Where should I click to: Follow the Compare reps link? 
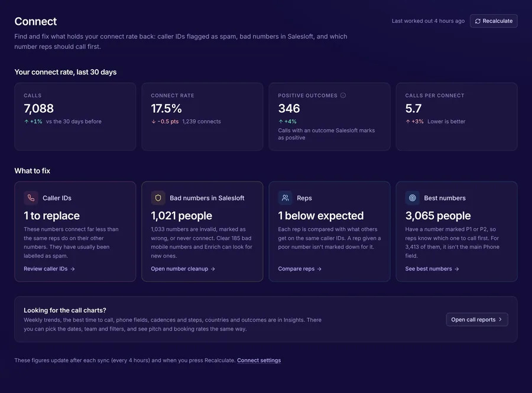click(x=300, y=269)
